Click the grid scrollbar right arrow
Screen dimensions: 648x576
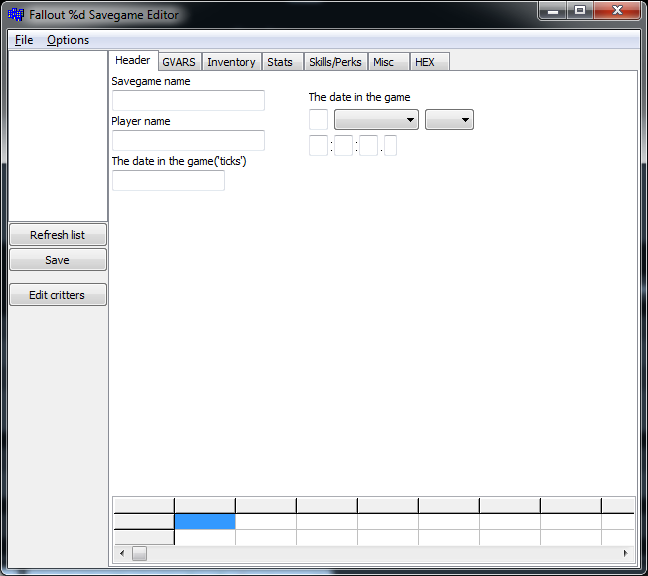(626, 553)
